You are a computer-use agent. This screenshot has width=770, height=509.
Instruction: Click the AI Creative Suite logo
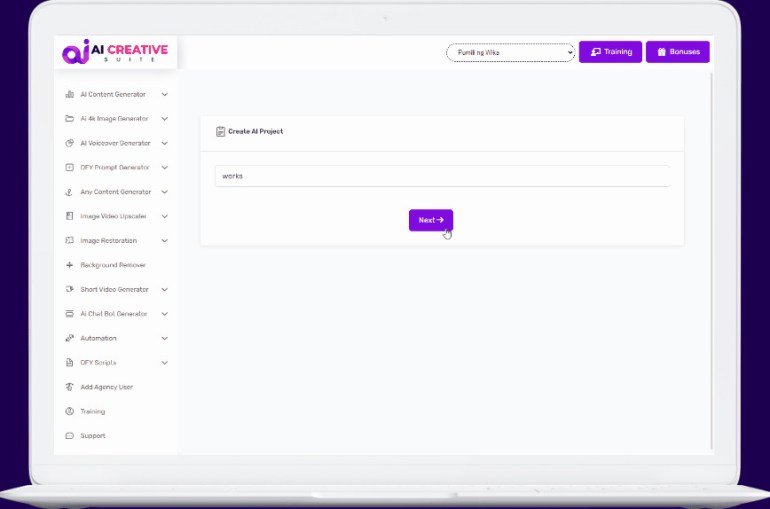pos(115,52)
